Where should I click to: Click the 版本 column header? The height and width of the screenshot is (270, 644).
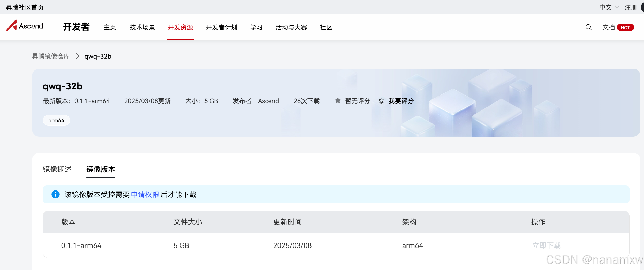68,222
